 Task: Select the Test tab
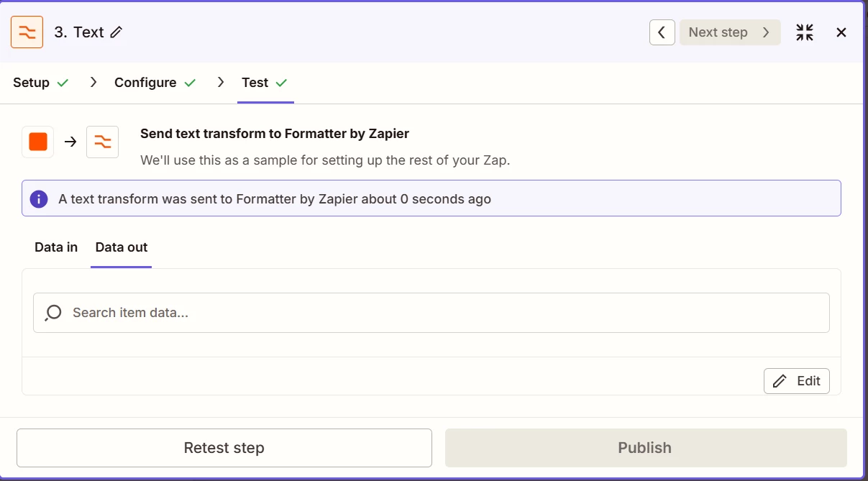(x=255, y=83)
